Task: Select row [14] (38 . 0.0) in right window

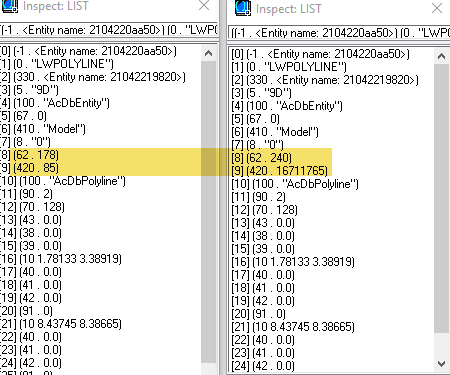Action: point(263,236)
